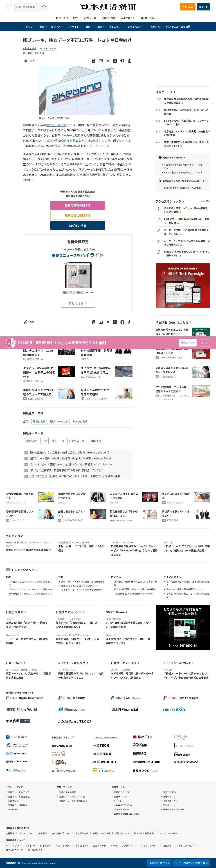Viewport: 216px width, 868px height.
Task: Click the 無料会員に登録する button
Action: (78, 215)
